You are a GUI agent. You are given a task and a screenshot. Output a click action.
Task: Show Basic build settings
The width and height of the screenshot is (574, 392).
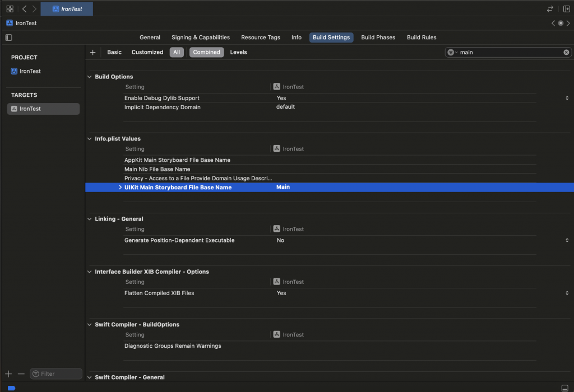(x=114, y=52)
